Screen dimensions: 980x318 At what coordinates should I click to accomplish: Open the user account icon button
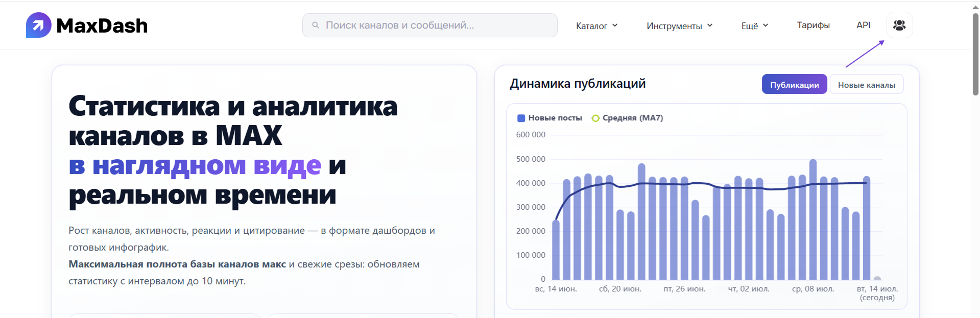tap(899, 25)
